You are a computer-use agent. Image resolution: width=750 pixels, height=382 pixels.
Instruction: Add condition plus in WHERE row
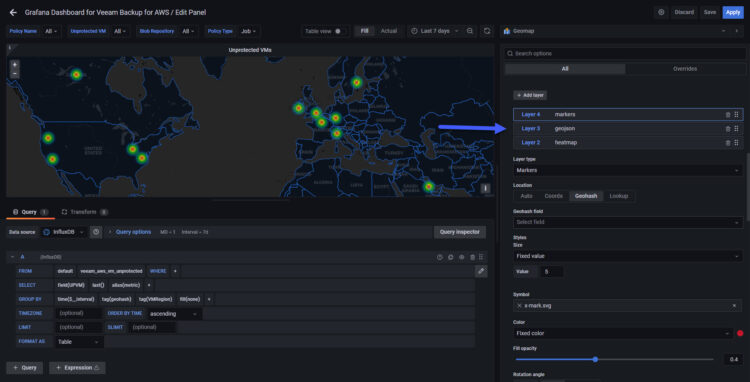(x=175, y=271)
